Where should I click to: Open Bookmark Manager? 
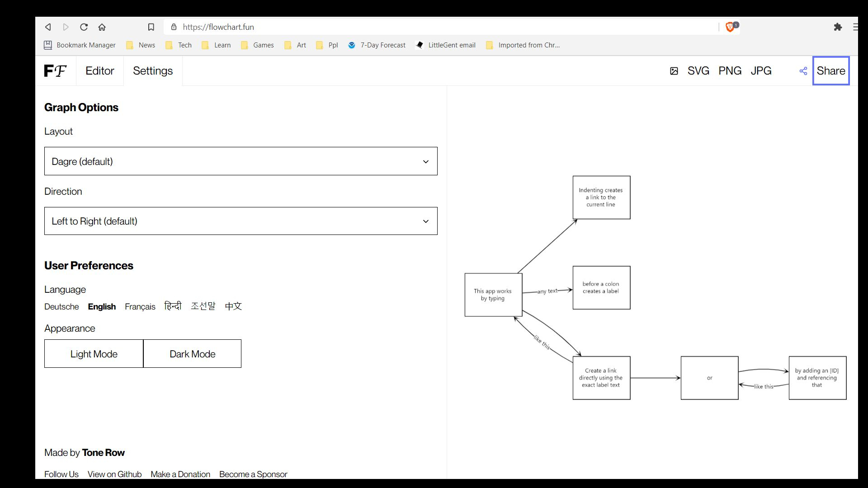click(x=80, y=45)
